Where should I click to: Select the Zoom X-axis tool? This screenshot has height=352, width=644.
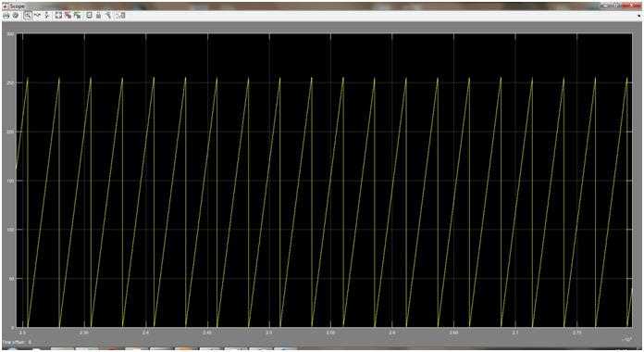click(x=37, y=16)
